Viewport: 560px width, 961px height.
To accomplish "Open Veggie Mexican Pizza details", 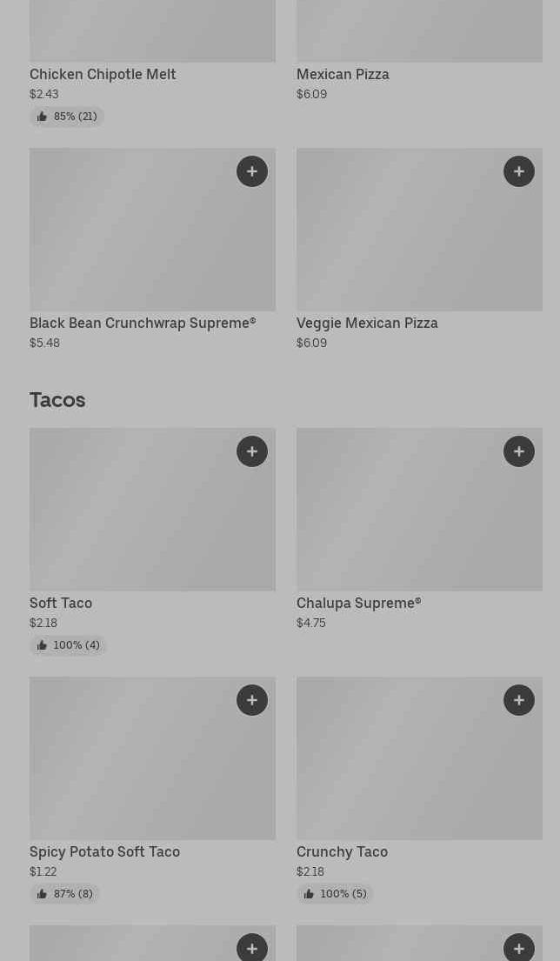I will 367,324.
